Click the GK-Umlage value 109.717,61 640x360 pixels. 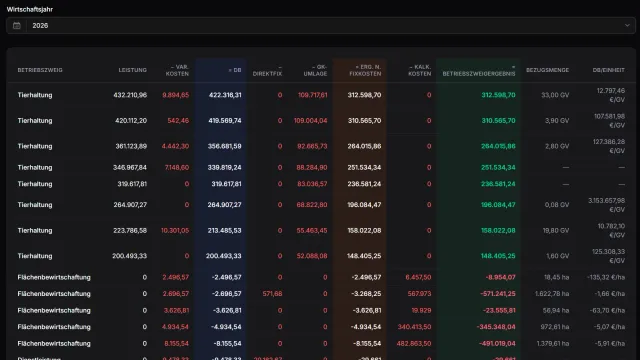pos(312,95)
